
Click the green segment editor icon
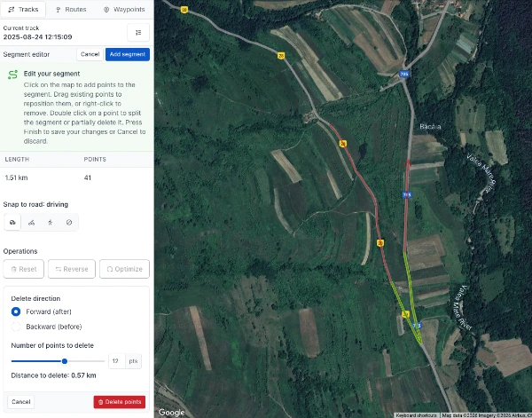coord(12,75)
